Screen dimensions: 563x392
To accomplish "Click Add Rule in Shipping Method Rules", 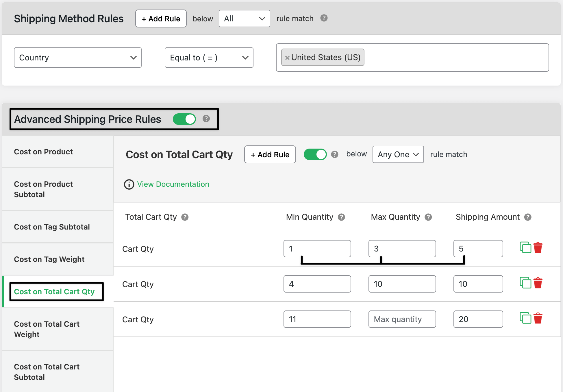I will [x=161, y=19].
